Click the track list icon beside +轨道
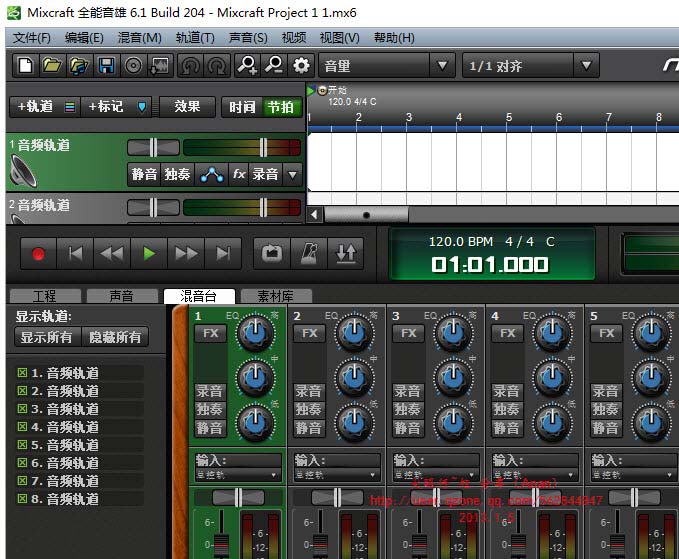The width and height of the screenshot is (679, 559). coord(70,107)
